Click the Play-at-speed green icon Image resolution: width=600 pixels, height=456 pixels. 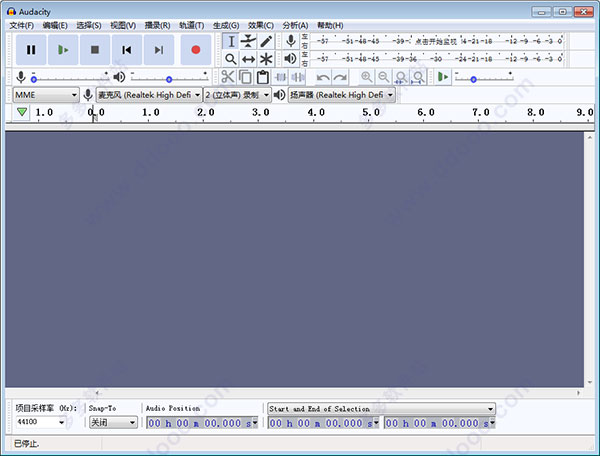tap(443, 77)
